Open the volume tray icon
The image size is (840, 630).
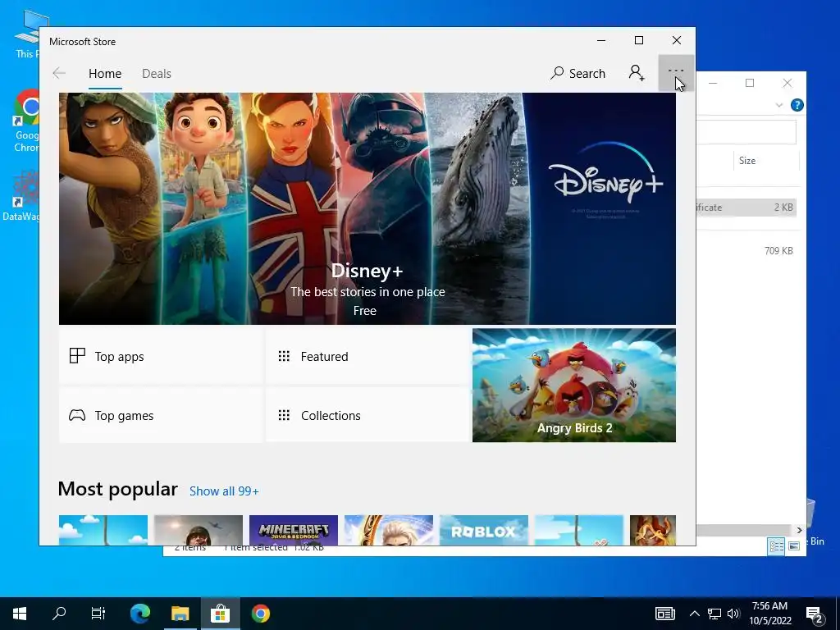click(733, 614)
